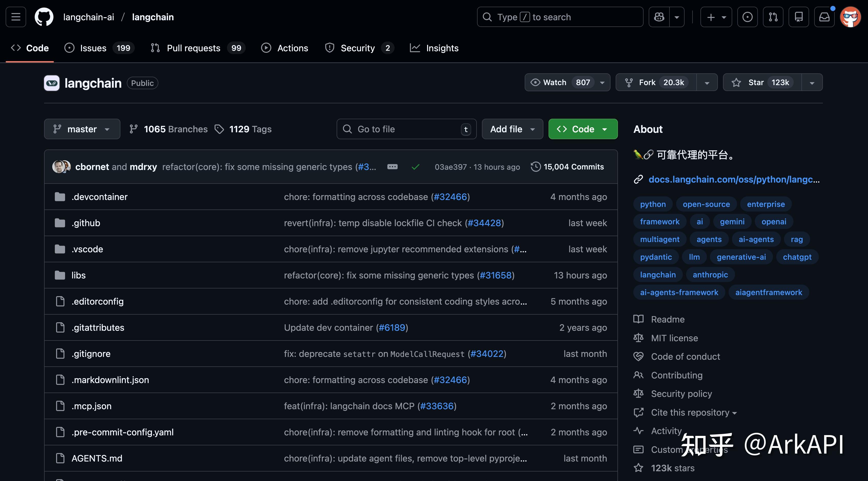This screenshot has height=481, width=868.
Task: Expand Cite this repository menu
Action: click(x=694, y=412)
